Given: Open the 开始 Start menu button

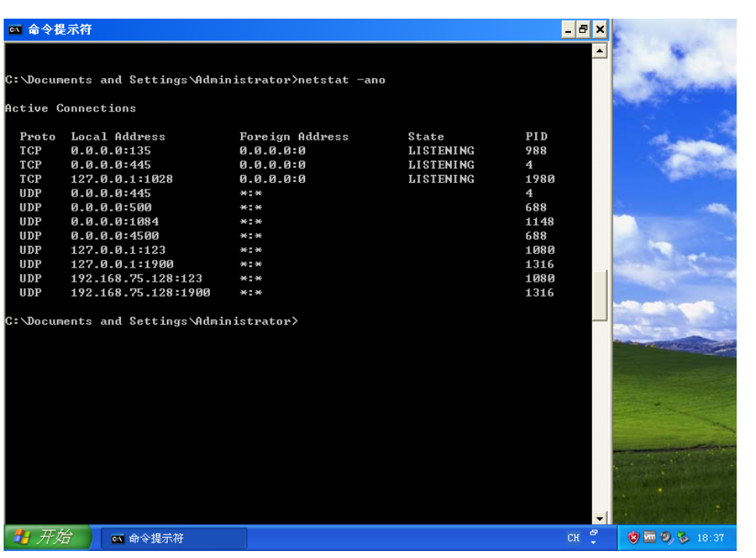Looking at the screenshot, I should tap(48, 537).
